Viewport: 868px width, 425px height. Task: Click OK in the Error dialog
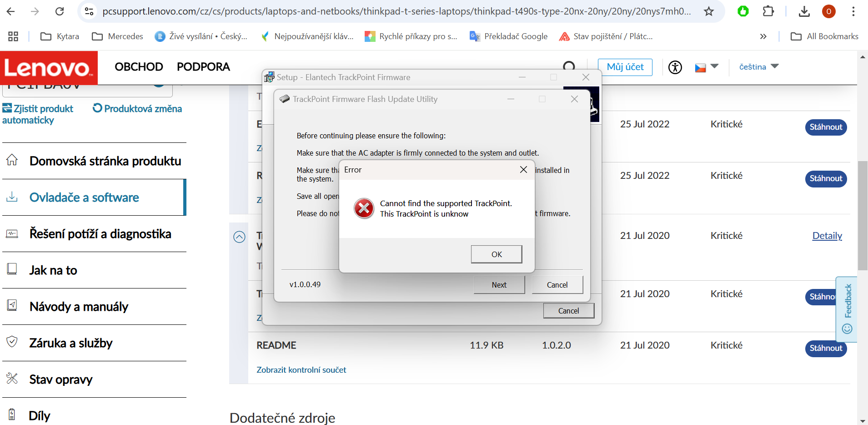[x=496, y=254]
